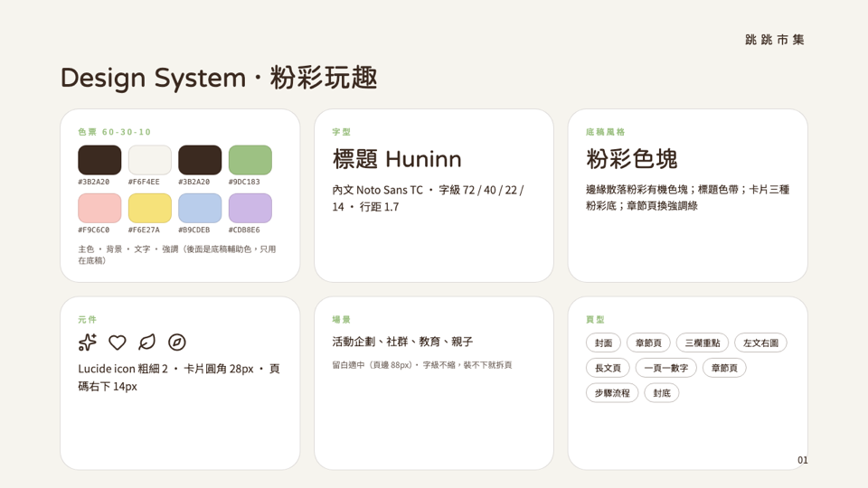Click the '標題 Huninn' headline

tap(397, 159)
